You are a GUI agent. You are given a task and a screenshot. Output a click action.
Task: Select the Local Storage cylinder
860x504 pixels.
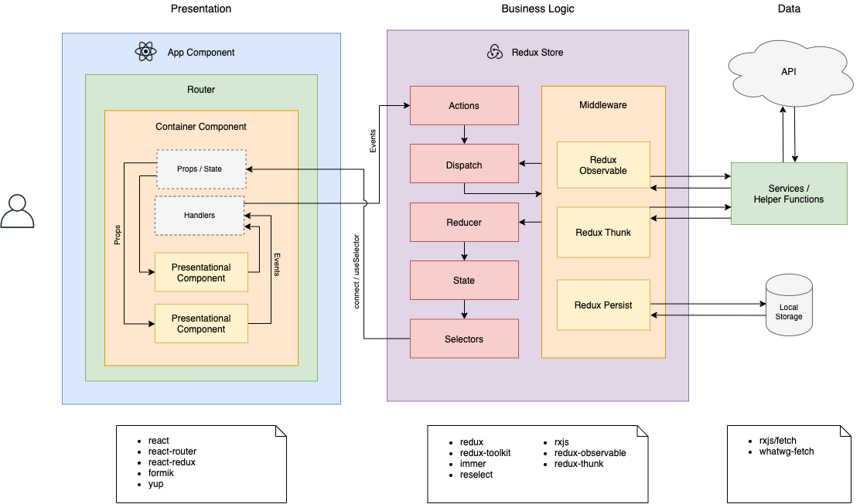click(x=789, y=305)
